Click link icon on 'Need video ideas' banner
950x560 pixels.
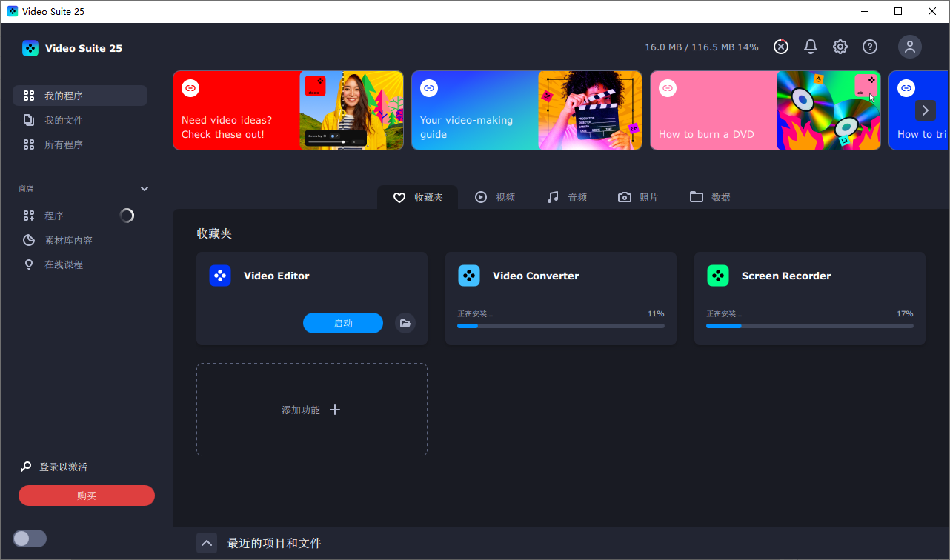190,88
